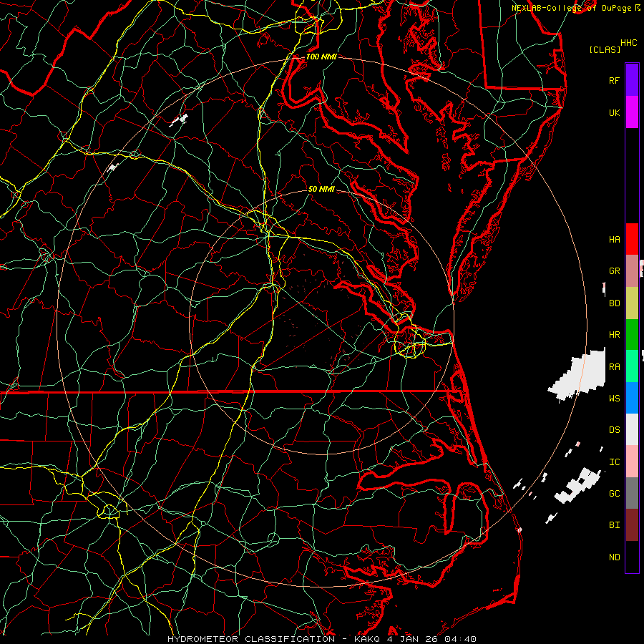This screenshot has width=644, height=644.
Task: Click the "UK" legend label
Action: tap(615, 112)
